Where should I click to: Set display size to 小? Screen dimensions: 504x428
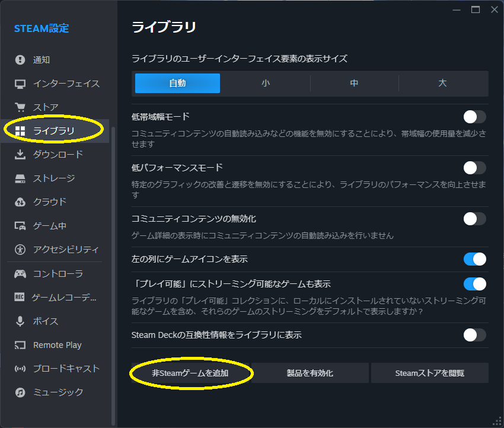click(266, 83)
